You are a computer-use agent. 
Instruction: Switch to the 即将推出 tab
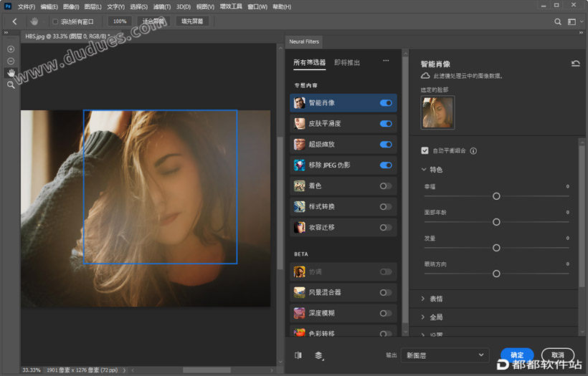tap(347, 62)
